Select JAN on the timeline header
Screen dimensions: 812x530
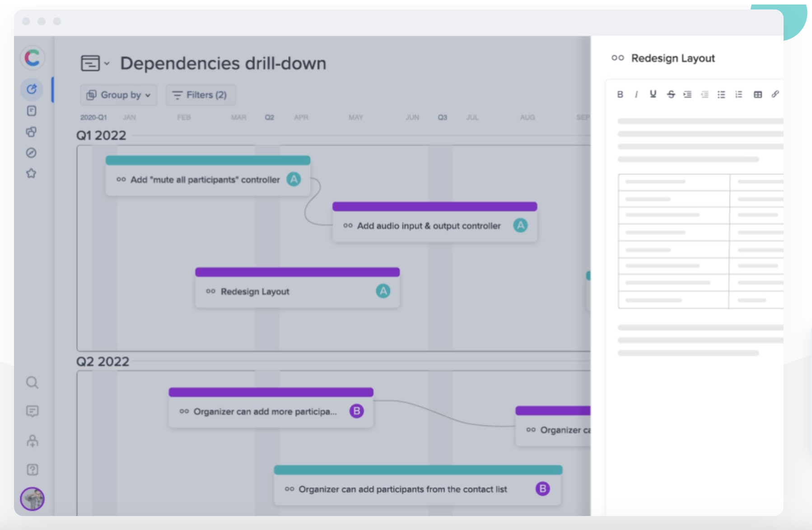click(x=129, y=117)
